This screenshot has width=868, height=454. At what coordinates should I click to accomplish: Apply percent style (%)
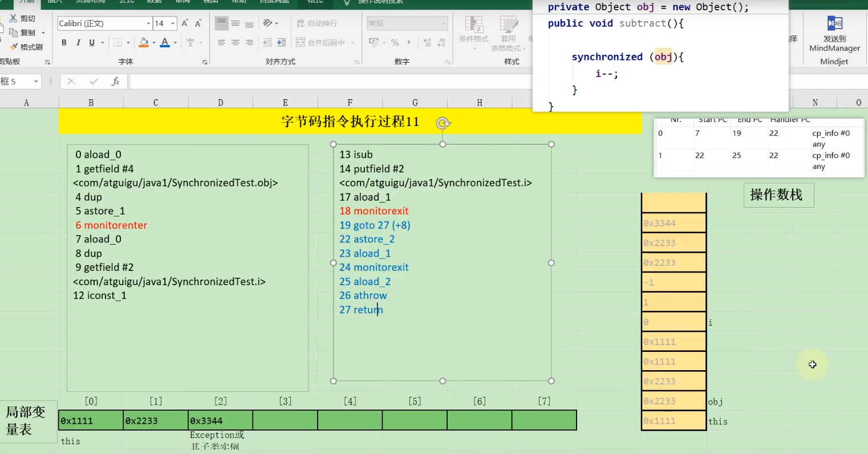click(395, 43)
